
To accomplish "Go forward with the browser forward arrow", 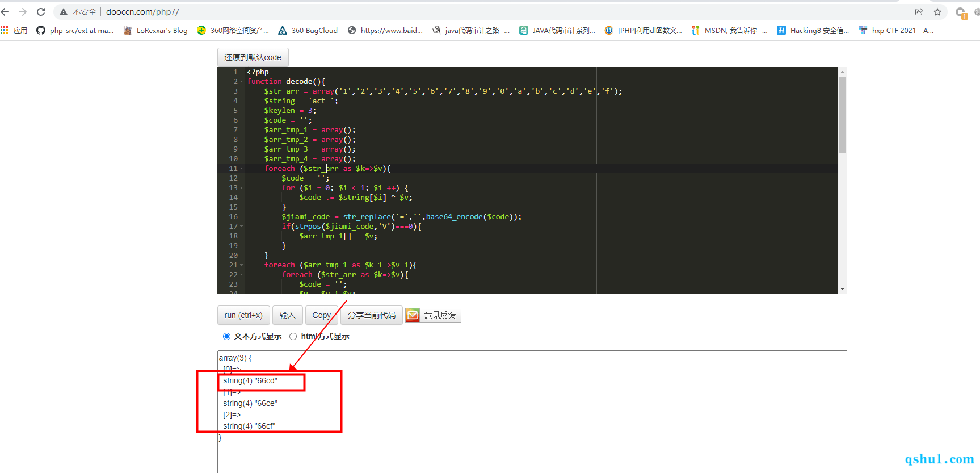I will [23, 12].
